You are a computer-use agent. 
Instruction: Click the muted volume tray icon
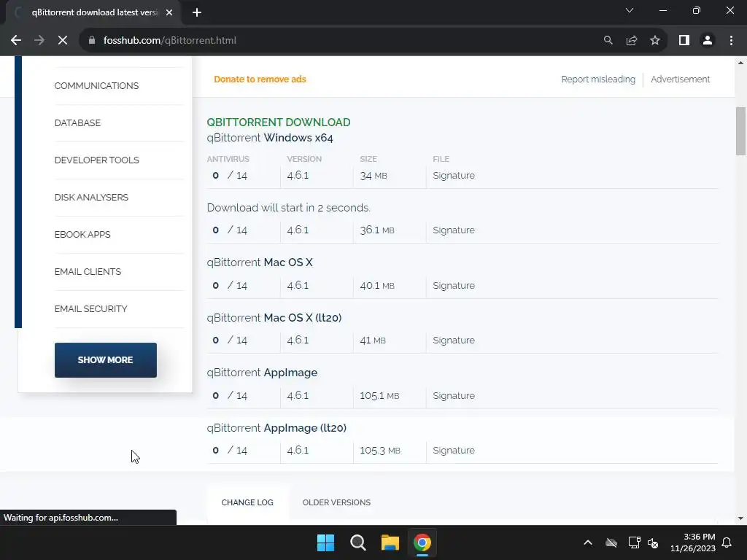[653, 542]
